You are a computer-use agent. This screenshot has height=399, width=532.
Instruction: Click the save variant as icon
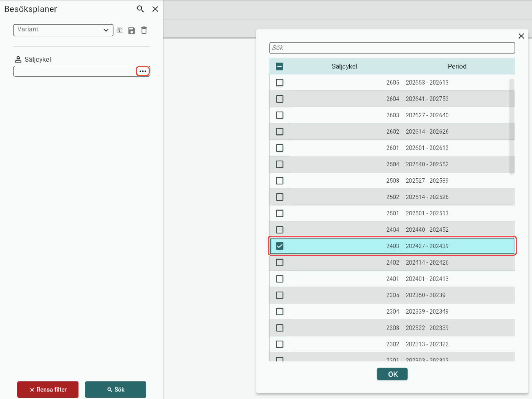(x=119, y=30)
